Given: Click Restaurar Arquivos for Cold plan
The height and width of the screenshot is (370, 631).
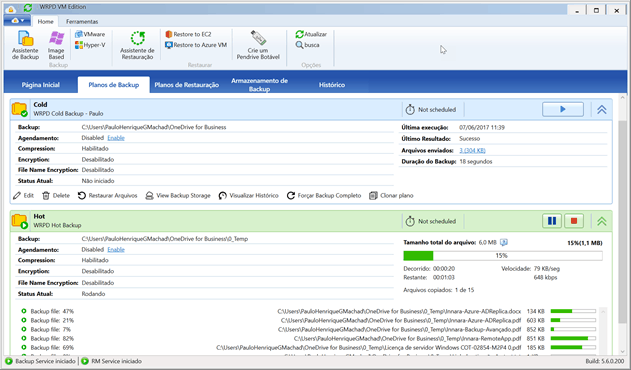Looking at the screenshot, I should 107,196.
